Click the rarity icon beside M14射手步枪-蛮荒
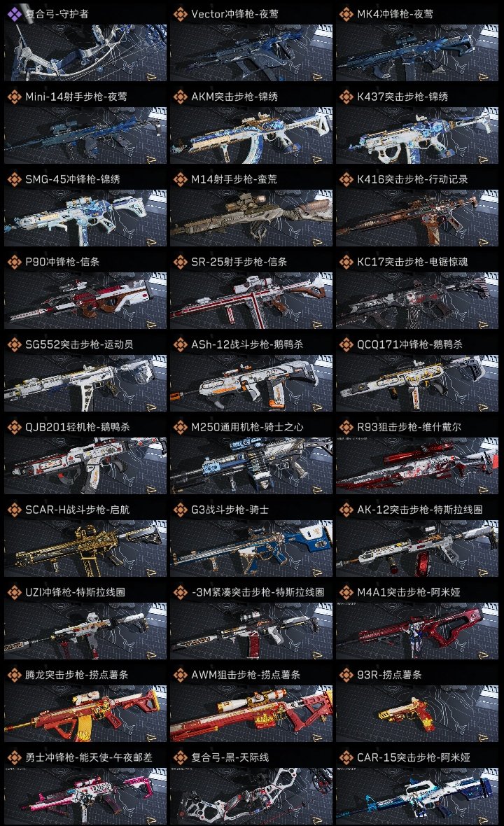 click(181, 179)
